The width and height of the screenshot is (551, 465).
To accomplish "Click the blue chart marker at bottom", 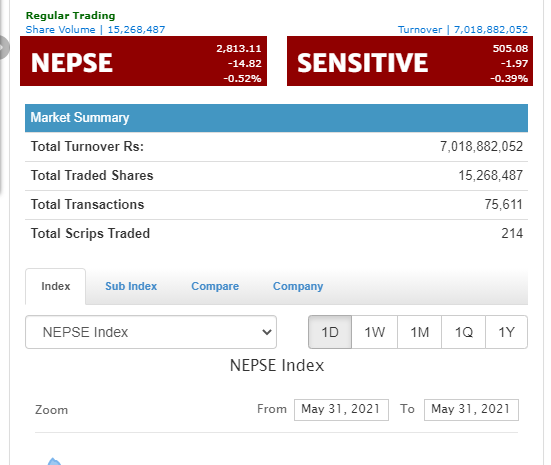I will pos(54,461).
